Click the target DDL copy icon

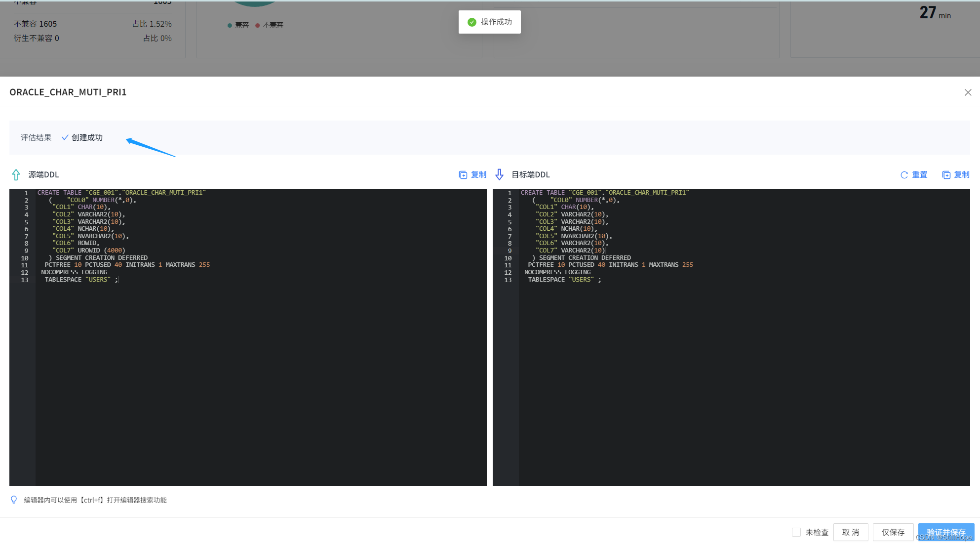tap(946, 175)
